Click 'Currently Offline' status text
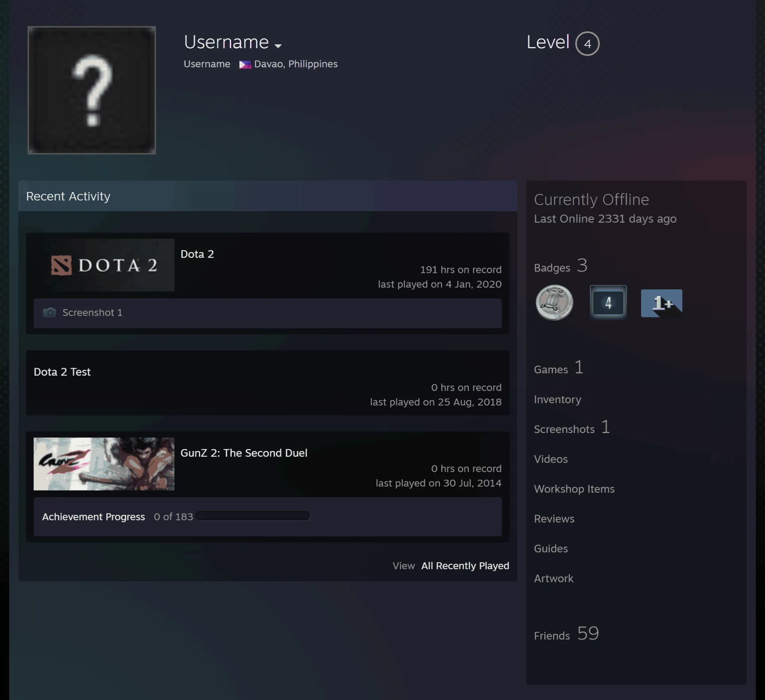765x700 pixels. tap(591, 200)
